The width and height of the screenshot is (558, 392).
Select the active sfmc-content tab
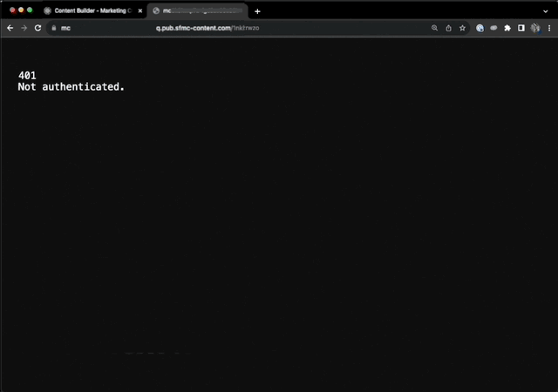click(x=200, y=10)
